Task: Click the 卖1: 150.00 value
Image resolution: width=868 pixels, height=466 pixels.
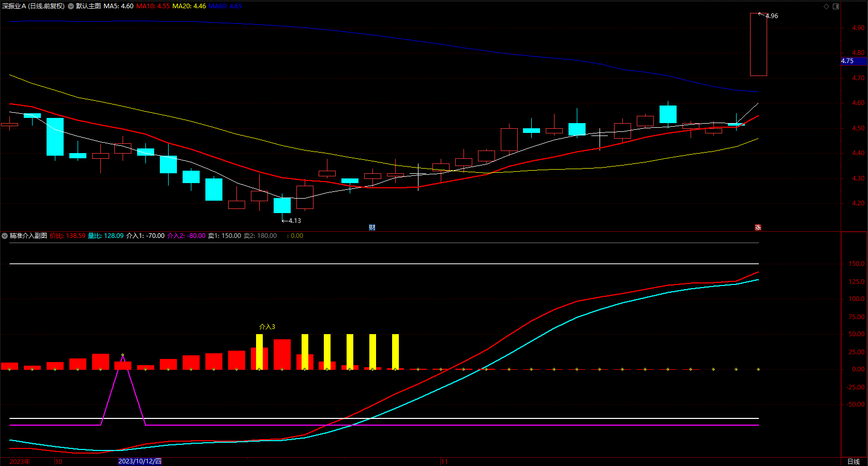Action: [225, 236]
